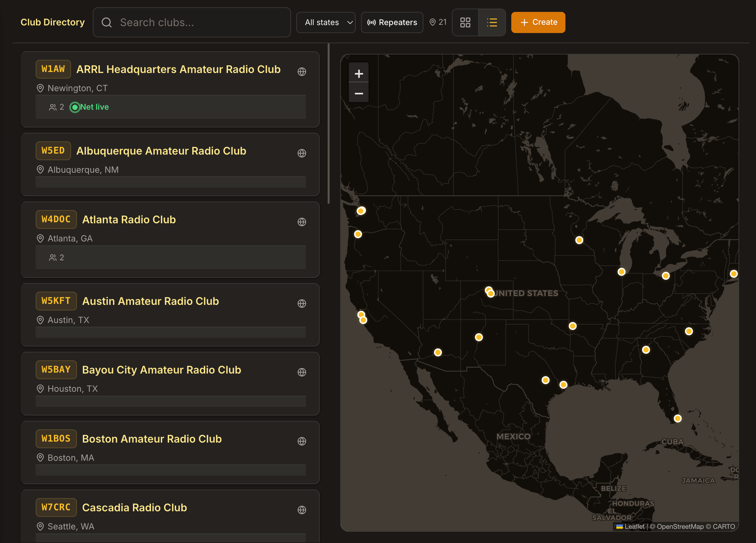Open the Albuquerque Amateur Radio Club globe icon
756x543 pixels.
click(x=302, y=153)
